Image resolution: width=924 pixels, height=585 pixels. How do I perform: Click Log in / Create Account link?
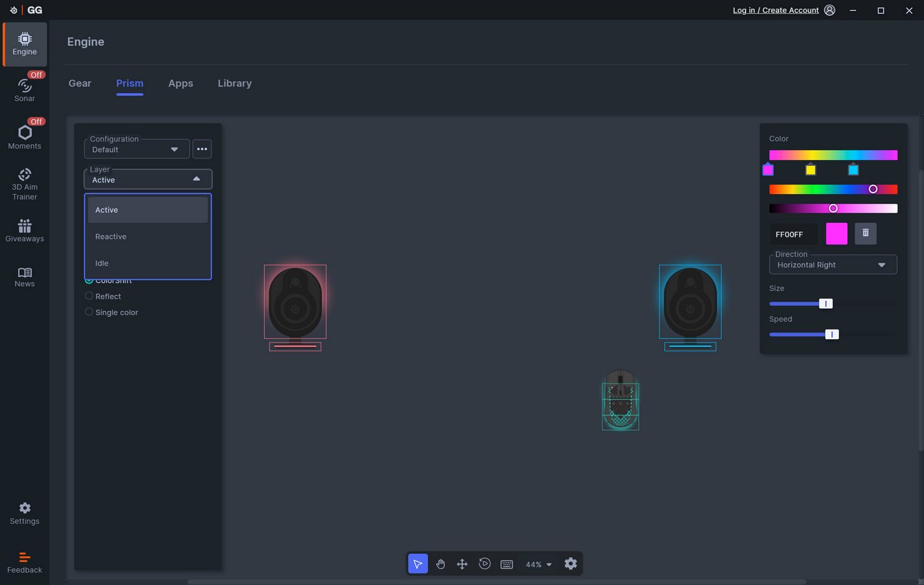point(775,10)
